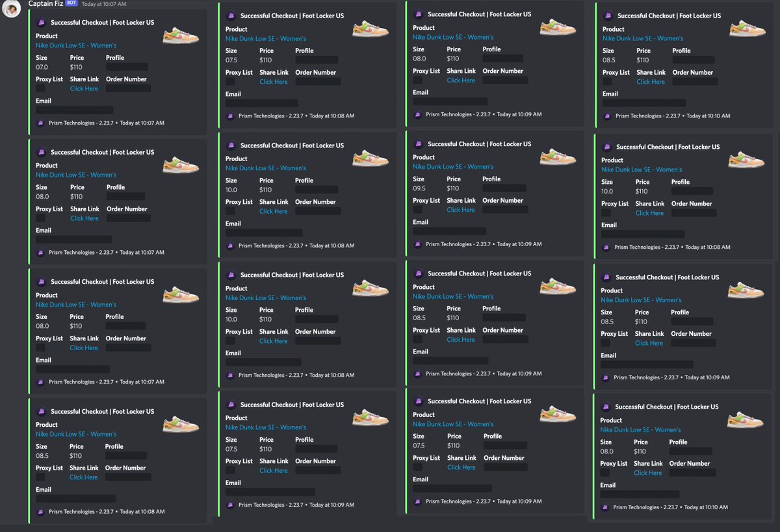Click the BOT badge beside Captain Fiz
Screen dimensions: 780x532
[71, 3]
